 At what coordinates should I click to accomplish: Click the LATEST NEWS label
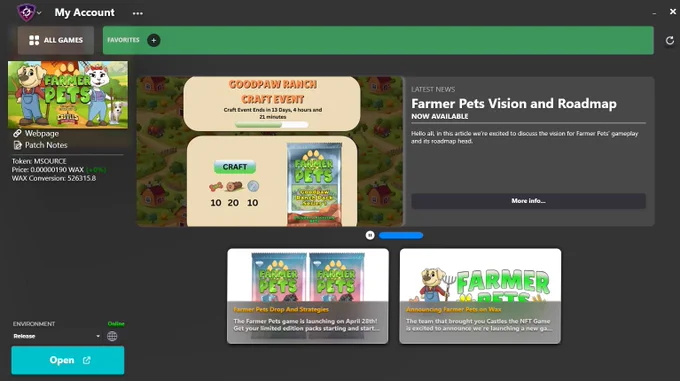click(433, 89)
